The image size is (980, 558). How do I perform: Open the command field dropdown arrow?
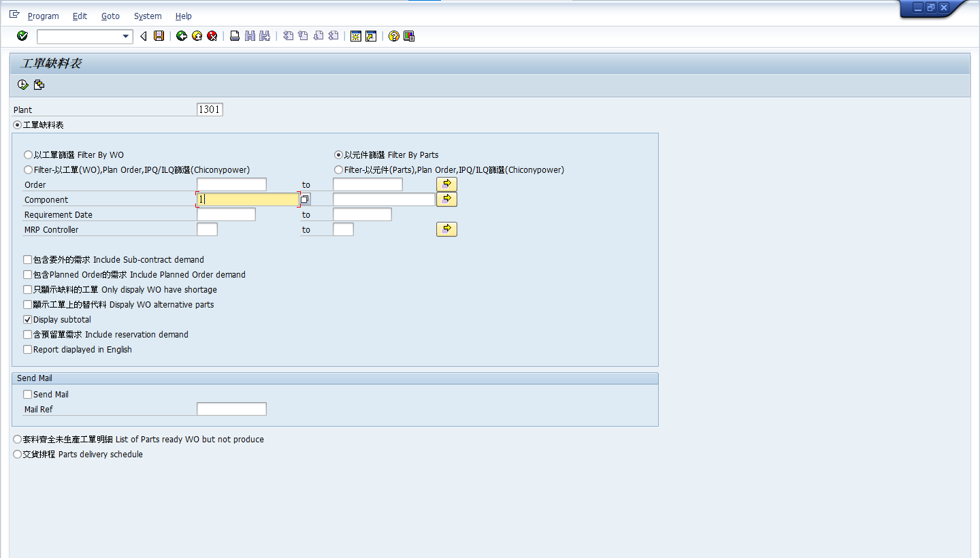coord(125,37)
